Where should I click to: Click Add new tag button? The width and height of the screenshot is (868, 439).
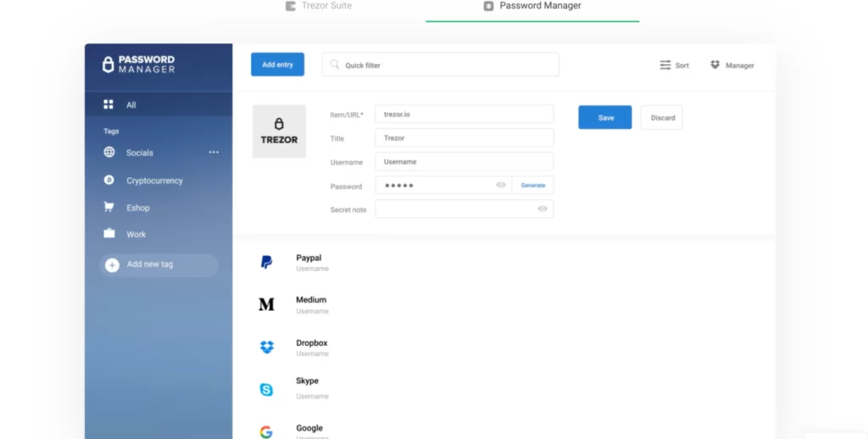(x=159, y=265)
